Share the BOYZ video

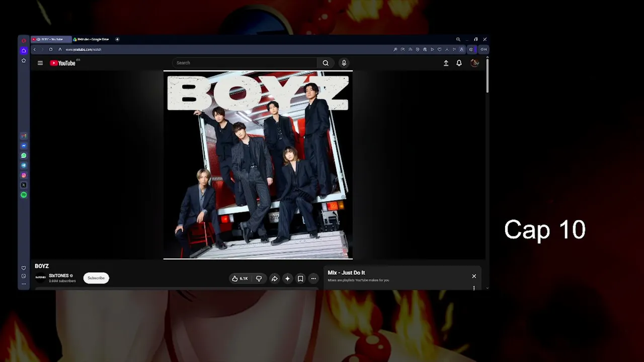pos(275,279)
